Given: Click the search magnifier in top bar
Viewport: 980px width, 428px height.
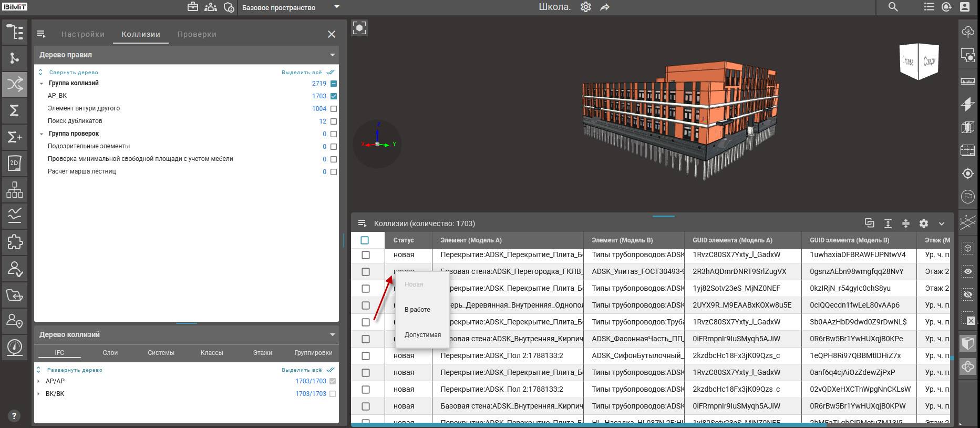Looking at the screenshot, I should (893, 7).
